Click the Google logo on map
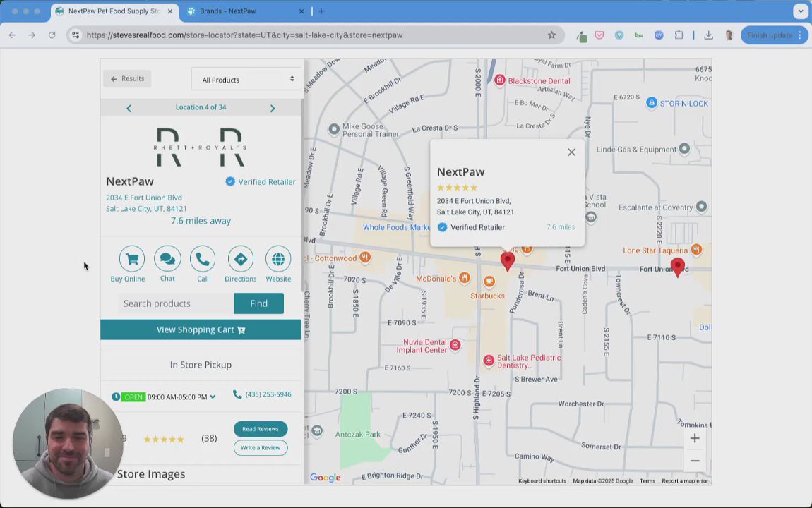This screenshot has height=508, width=812. click(x=326, y=478)
